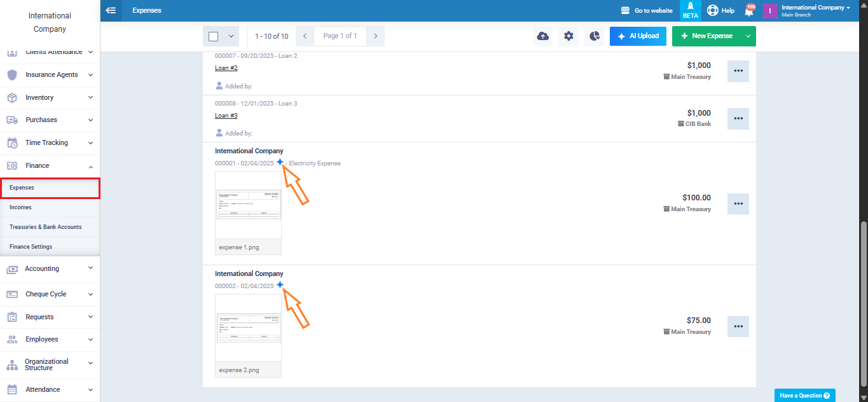868x402 pixels.
Task: Open the settings gear icon
Action: (568, 36)
